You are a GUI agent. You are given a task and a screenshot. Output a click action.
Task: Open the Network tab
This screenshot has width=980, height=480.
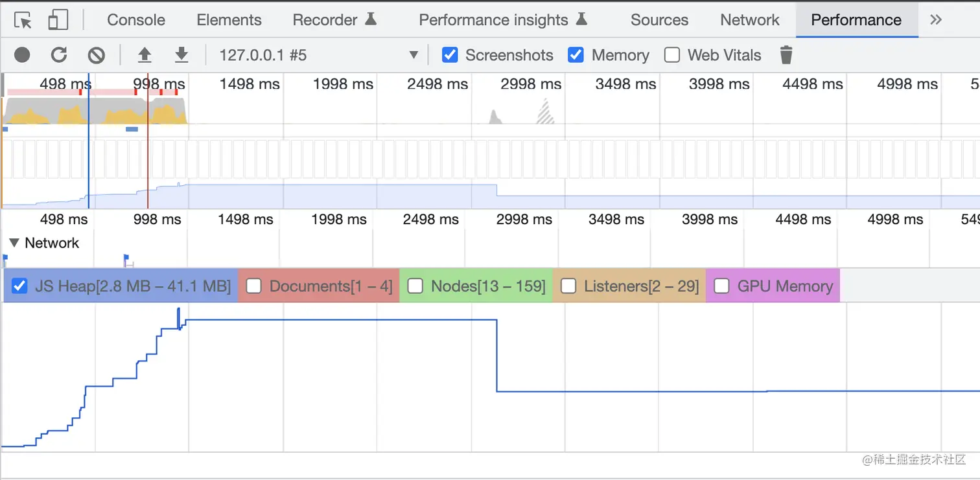[750, 20]
